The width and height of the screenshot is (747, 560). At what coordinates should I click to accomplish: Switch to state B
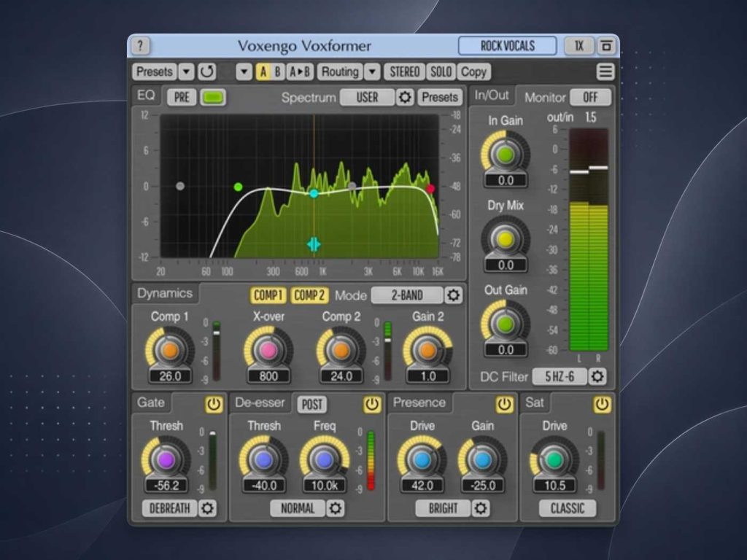click(x=278, y=72)
